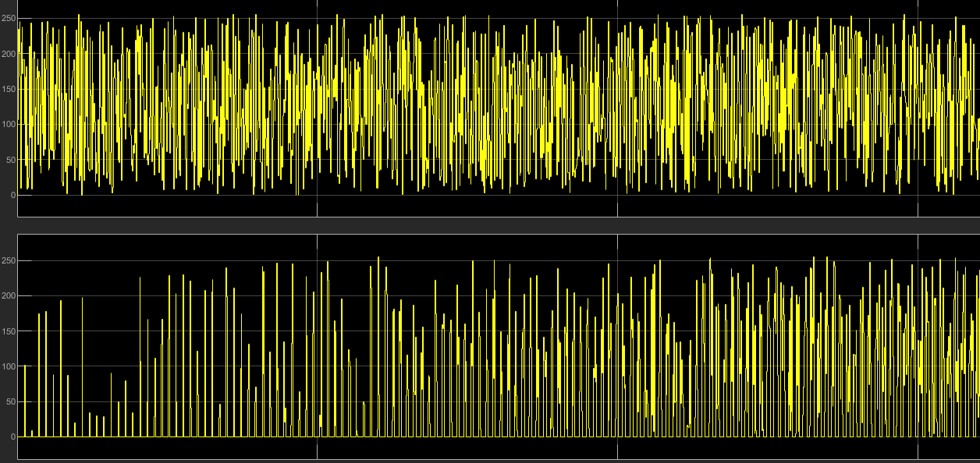Select the 100 tick label on lower plot
980x463 pixels.
[8, 366]
